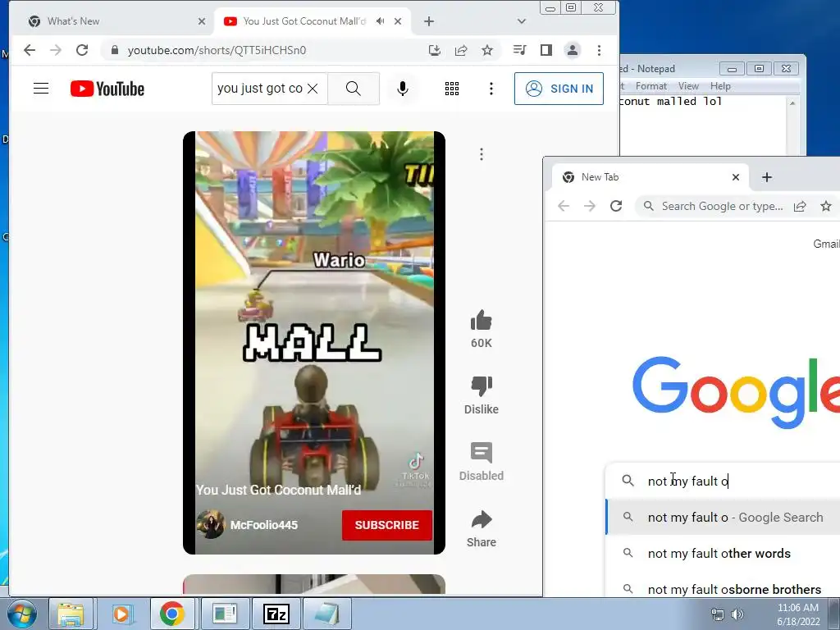Click the youtube.com address bar URL

[x=217, y=50]
